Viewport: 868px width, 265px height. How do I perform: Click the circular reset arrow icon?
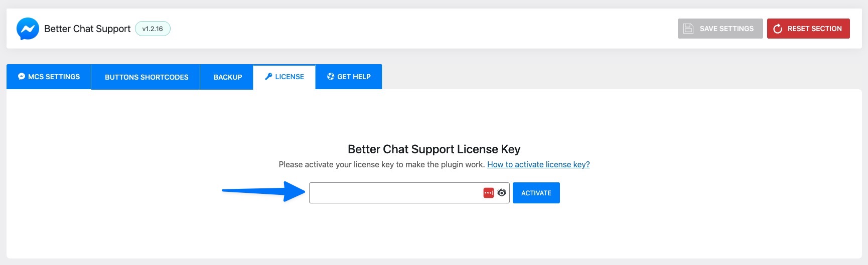[x=778, y=29]
